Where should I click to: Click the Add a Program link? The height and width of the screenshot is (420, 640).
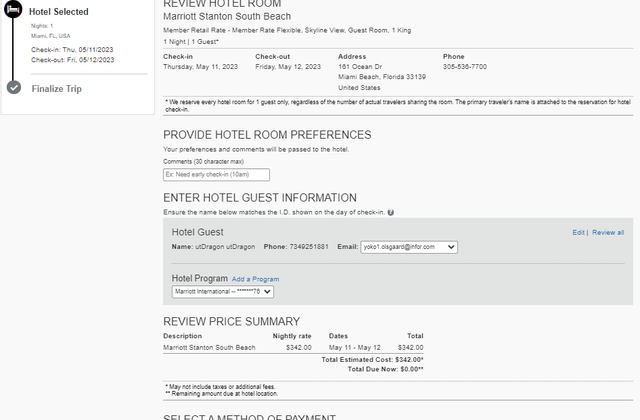coord(255,279)
